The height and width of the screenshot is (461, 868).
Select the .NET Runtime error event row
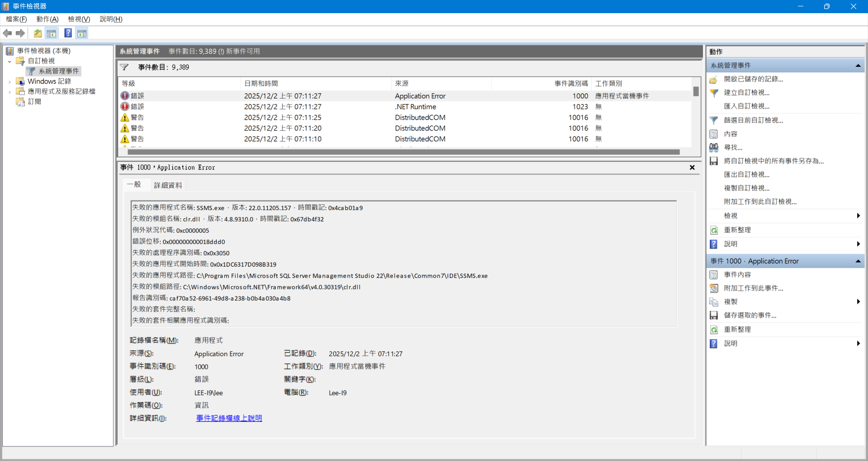click(415, 107)
